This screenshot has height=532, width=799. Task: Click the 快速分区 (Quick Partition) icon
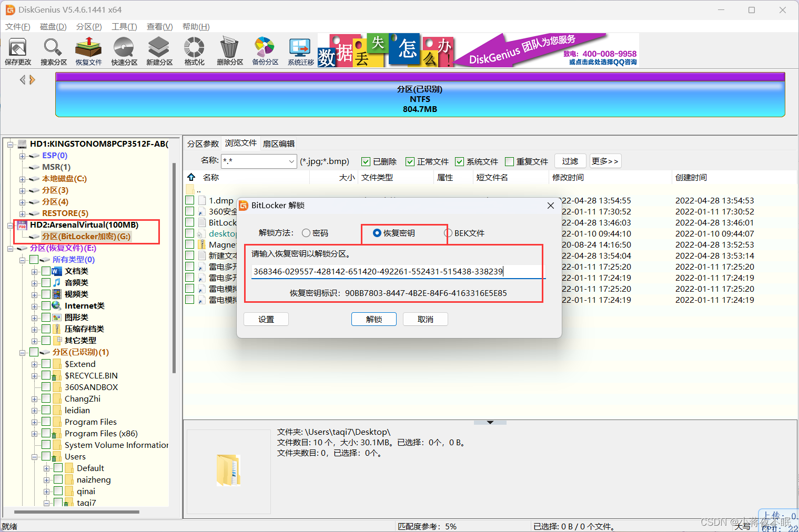click(x=123, y=51)
